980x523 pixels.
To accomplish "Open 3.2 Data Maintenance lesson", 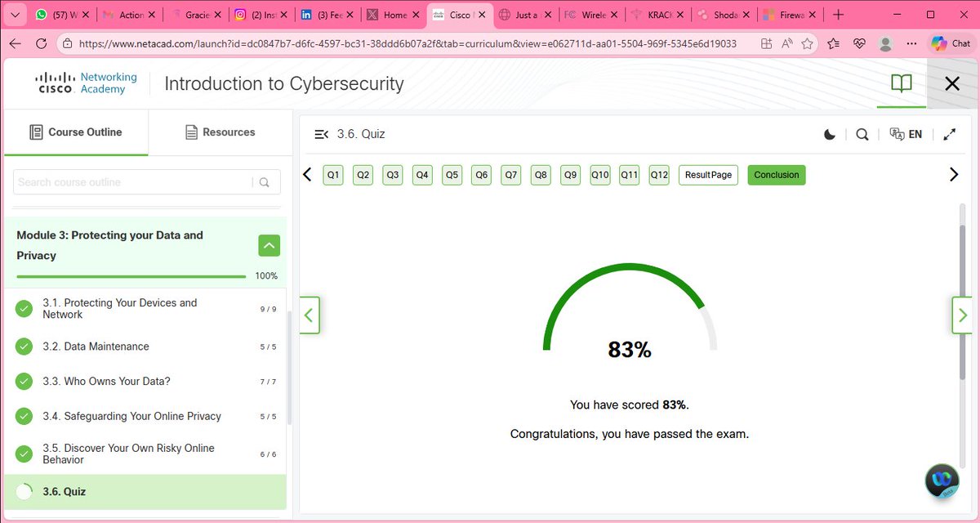I will pyautogui.click(x=146, y=346).
